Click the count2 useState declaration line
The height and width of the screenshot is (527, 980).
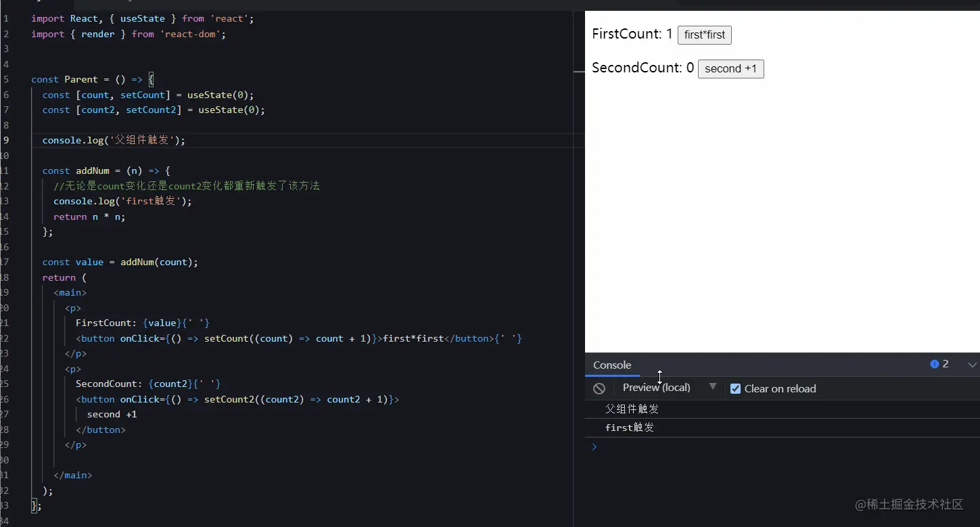coord(154,110)
